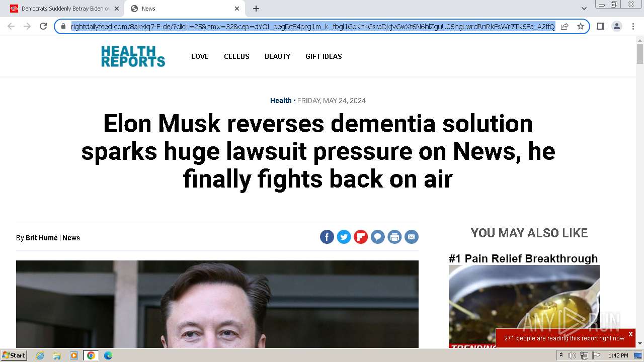This screenshot has width=644, height=362.
Task: Click the Health category link
Action: coord(281,101)
